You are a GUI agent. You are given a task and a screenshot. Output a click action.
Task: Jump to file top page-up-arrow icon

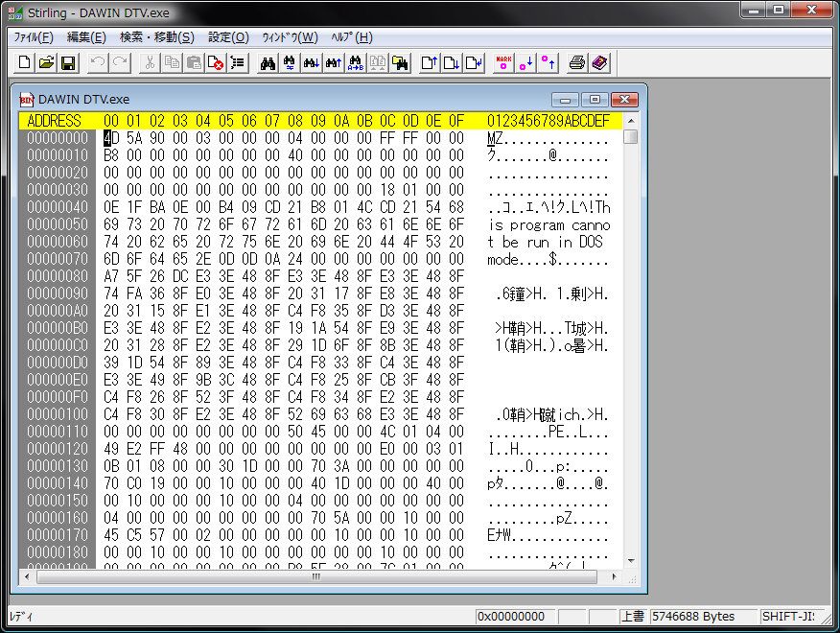coord(430,63)
